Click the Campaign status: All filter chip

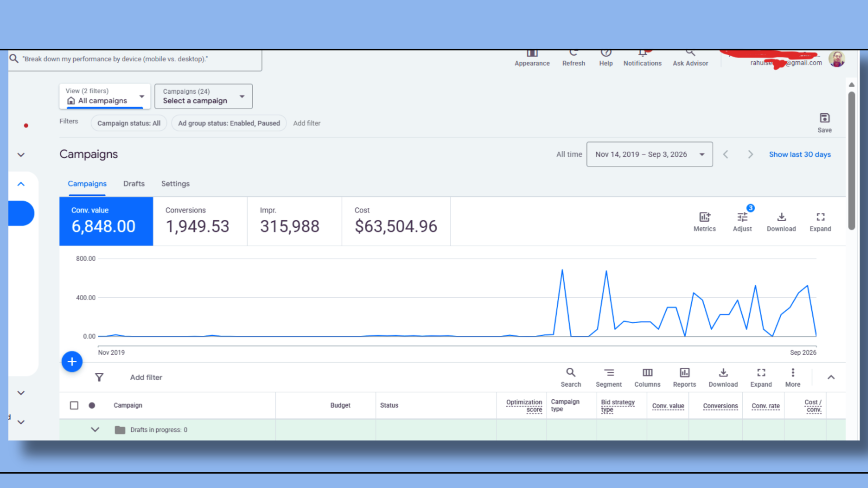pyautogui.click(x=129, y=123)
